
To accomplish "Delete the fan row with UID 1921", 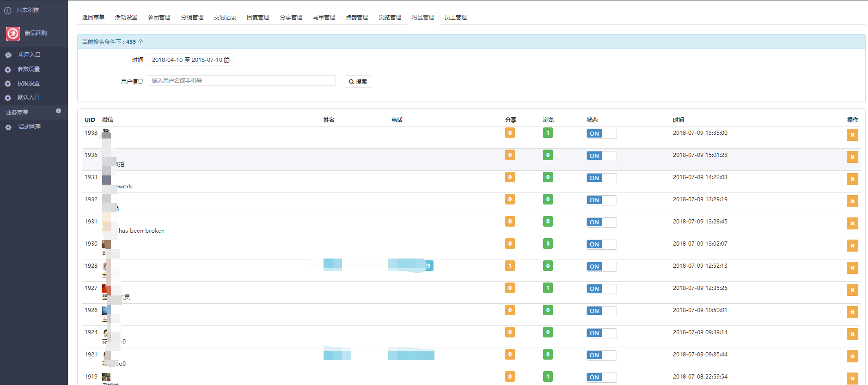I will tap(852, 356).
